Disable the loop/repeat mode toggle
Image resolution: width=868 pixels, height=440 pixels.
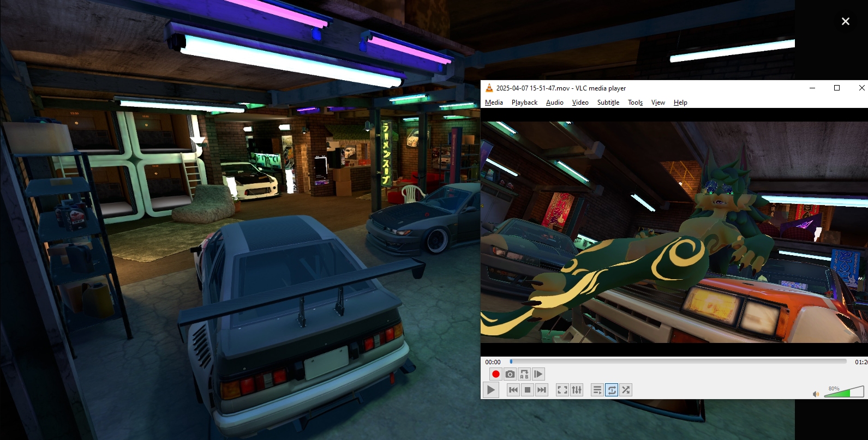point(612,390)
